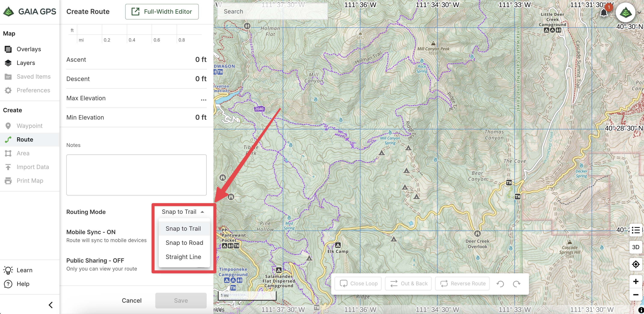Open the map legend list icon

click(x=636, y=230)
